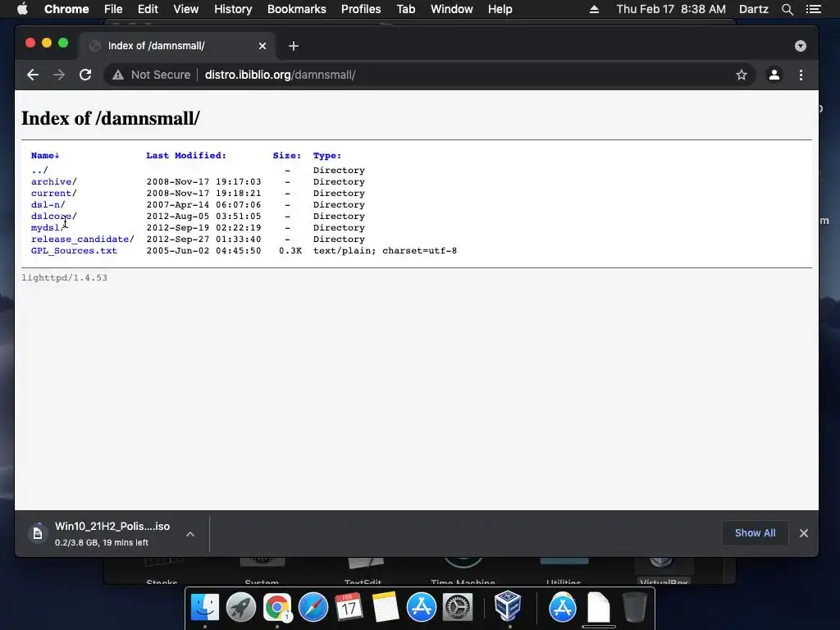This screenshot has width=840, height=630.
Task: Open the Help menu
Action: coord(500,9)
